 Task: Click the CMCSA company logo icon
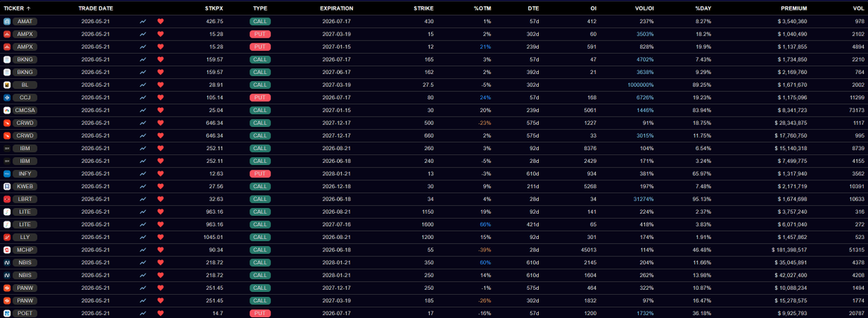7,110
